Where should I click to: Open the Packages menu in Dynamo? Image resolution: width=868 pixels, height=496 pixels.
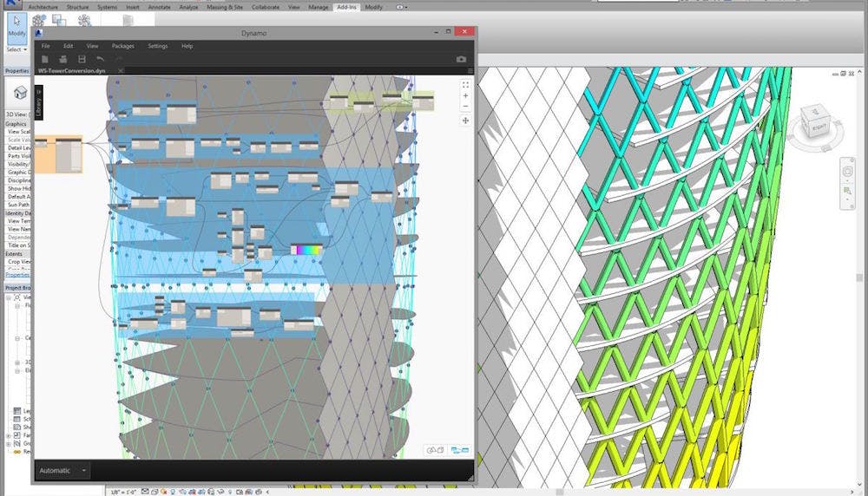[122, 45]
